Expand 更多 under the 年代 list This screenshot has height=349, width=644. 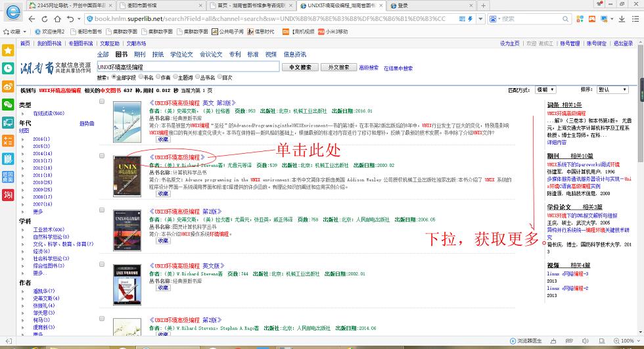(x=38, y=212)
